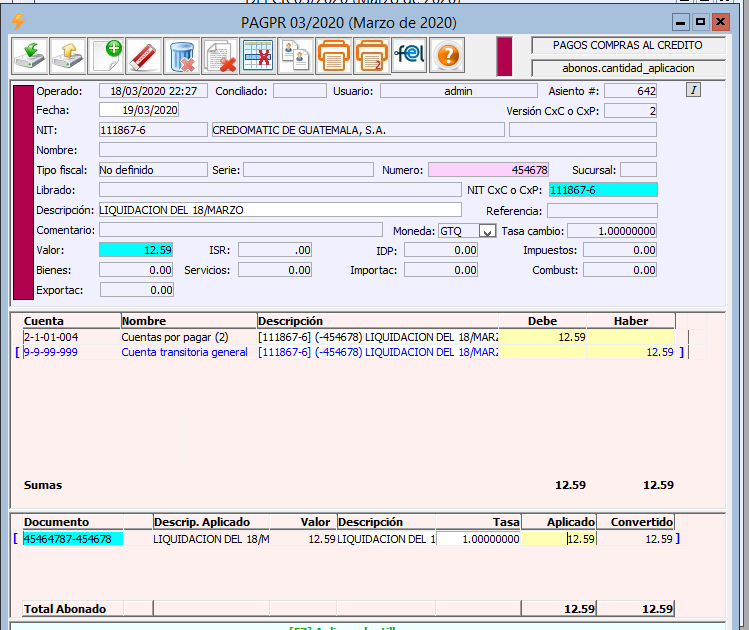Open the FEL electronic invoice tool
Screen dimensions: 749x630
tap(409, 55)
